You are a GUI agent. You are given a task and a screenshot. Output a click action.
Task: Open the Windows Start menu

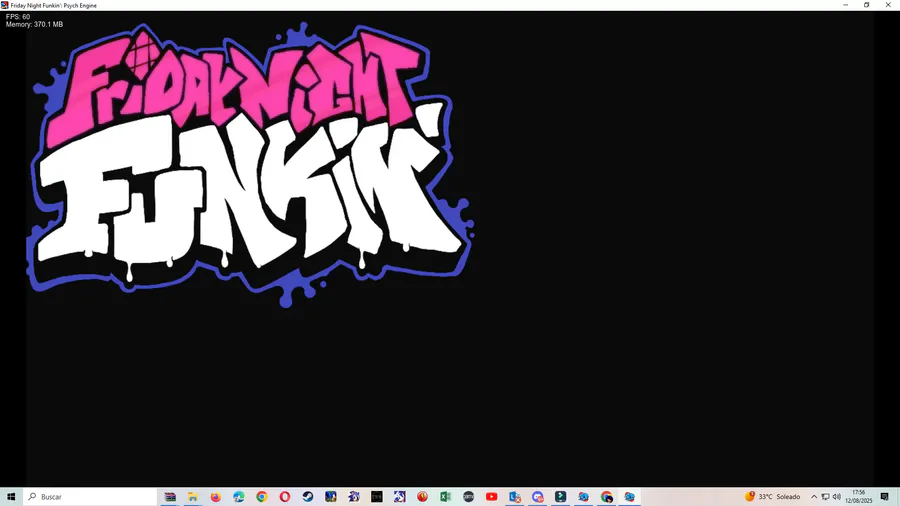11,496
